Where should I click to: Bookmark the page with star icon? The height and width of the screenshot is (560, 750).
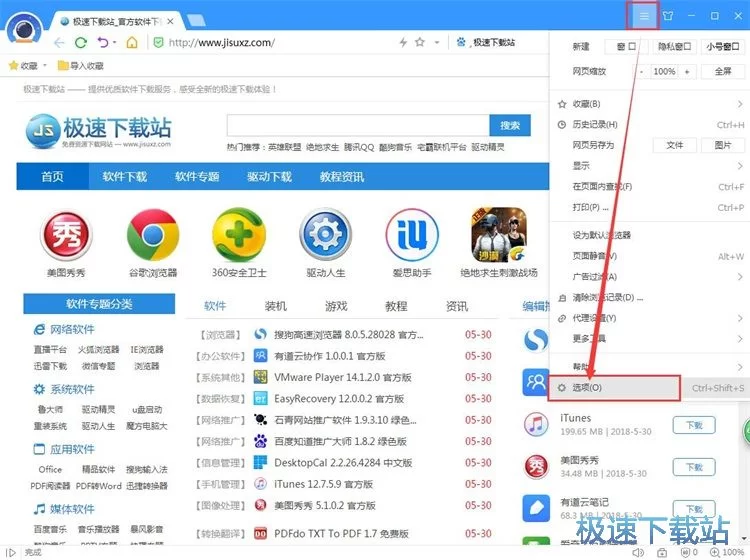(421, 43)
